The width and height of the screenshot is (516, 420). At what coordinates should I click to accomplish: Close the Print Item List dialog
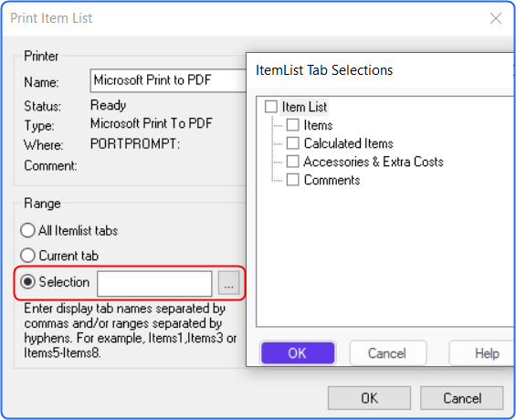(496, 18)
